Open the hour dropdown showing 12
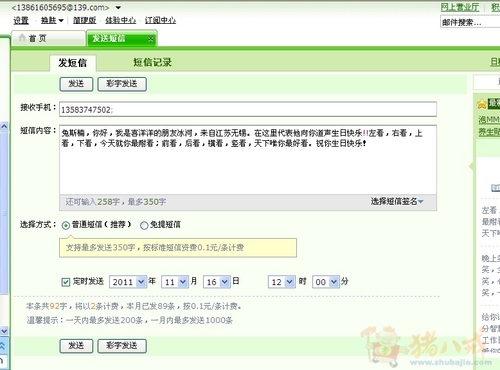Screen dimensions: 500x370 (x=290, y=282)
